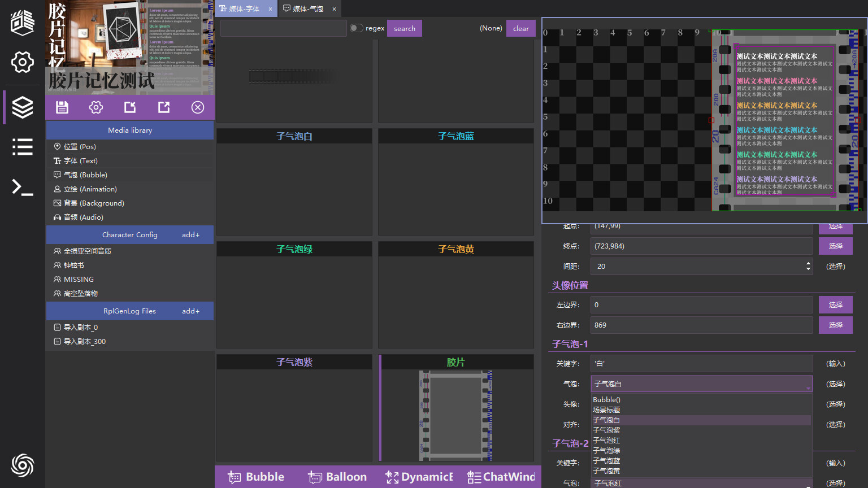The image size is (868, 488).
Task: Click the 选择 button next to 右边界 869
Action: (x=835, y=325)
